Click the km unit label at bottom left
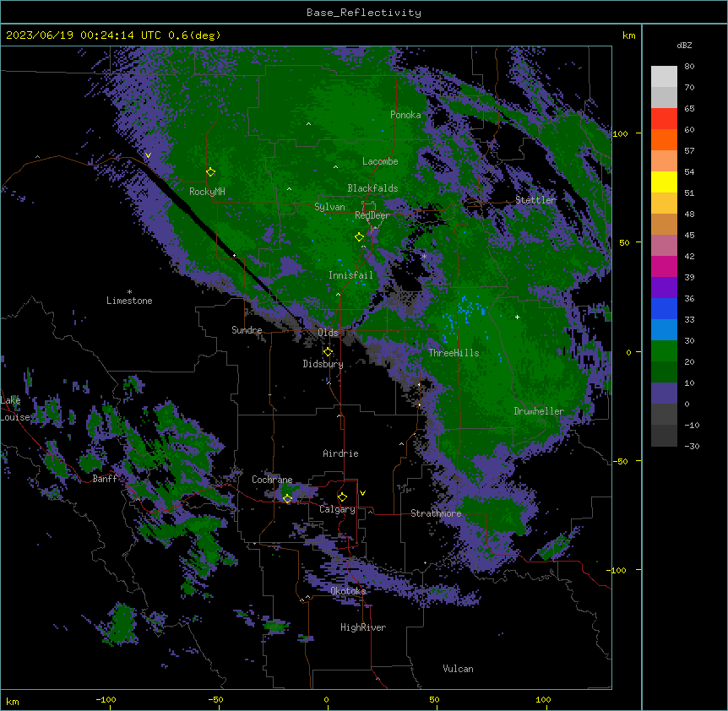Viewport: 728px width, 711px height. point(13,701)
